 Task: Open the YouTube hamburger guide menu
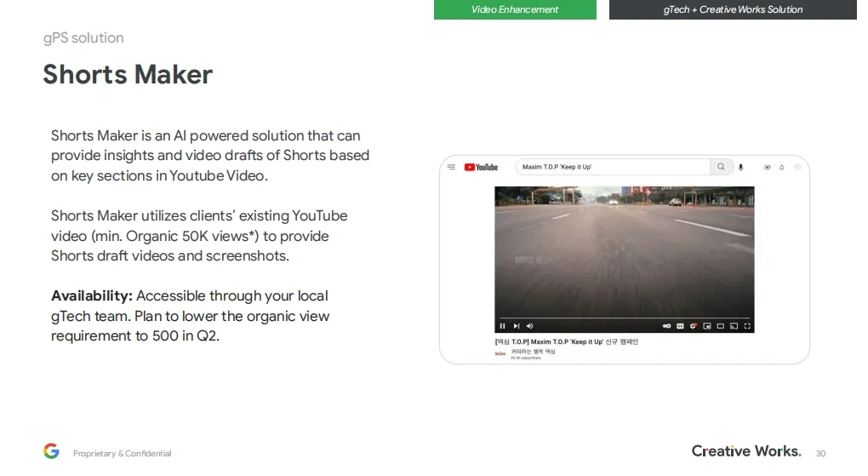[x=452, y=168]
